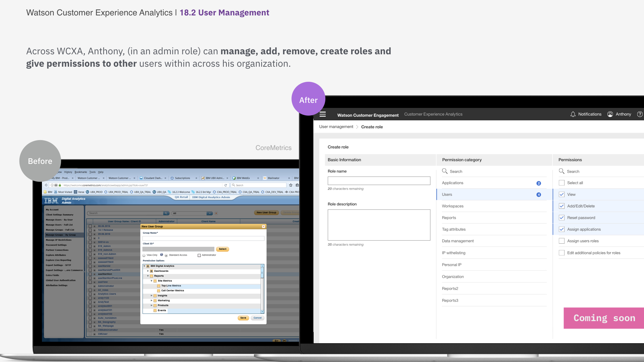The width and height of the screenshot is (644, 362).
Task: Open Manage Groups - By Group sidebar item
Action: coord(64,235)
